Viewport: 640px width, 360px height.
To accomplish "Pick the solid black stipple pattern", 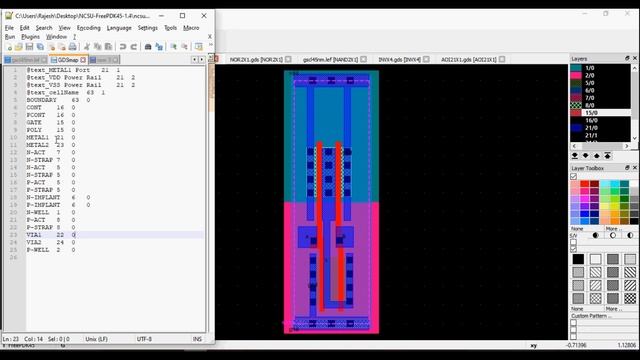I will 578,259.
